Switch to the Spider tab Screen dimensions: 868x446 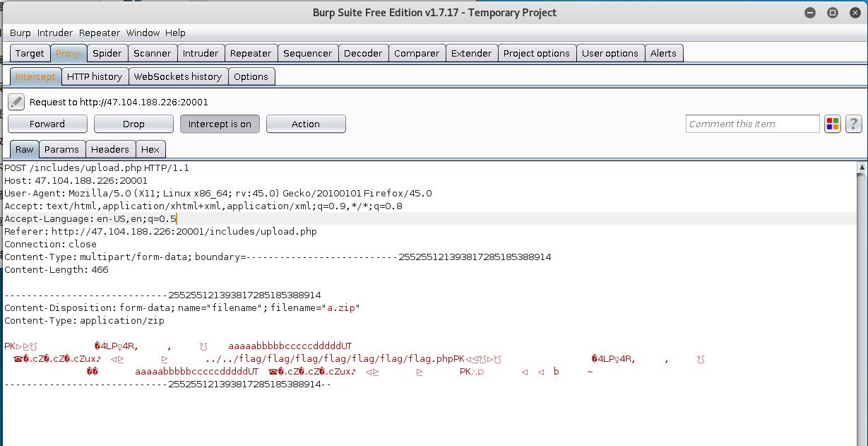point(107,53)
